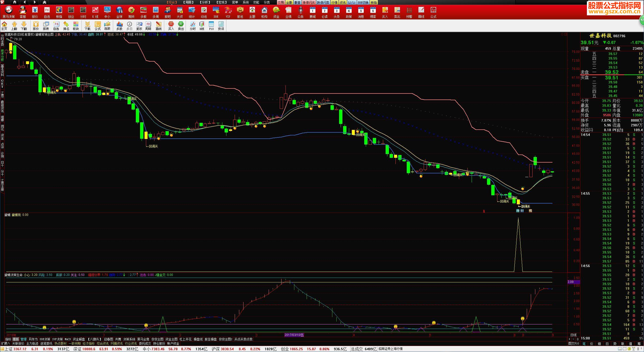Click the 板指 sector index icon
The width and height of the screenshot is (644, 352).
tap(59, 12)
